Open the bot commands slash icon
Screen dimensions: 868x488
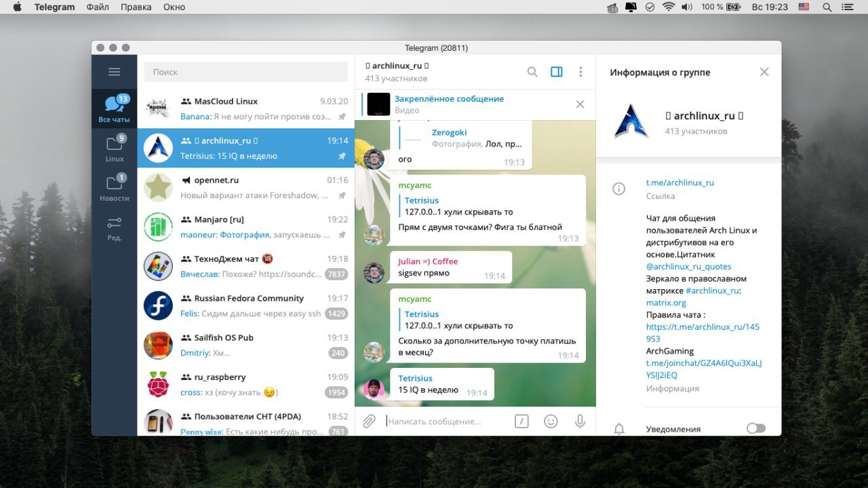[521, 421]
